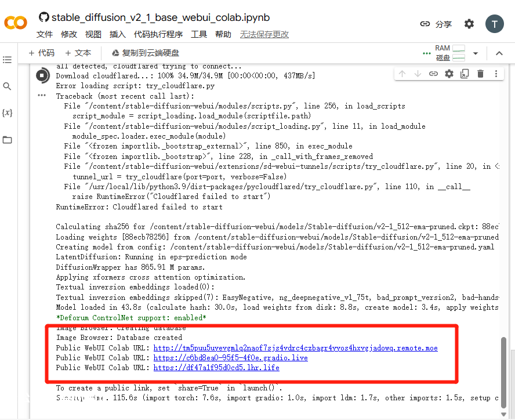The width and height of the screenshot is (515, 420).
Task: Click 'DiffusionWrapper has 865.91 M params.' line
Action: (x=130, y=267)
